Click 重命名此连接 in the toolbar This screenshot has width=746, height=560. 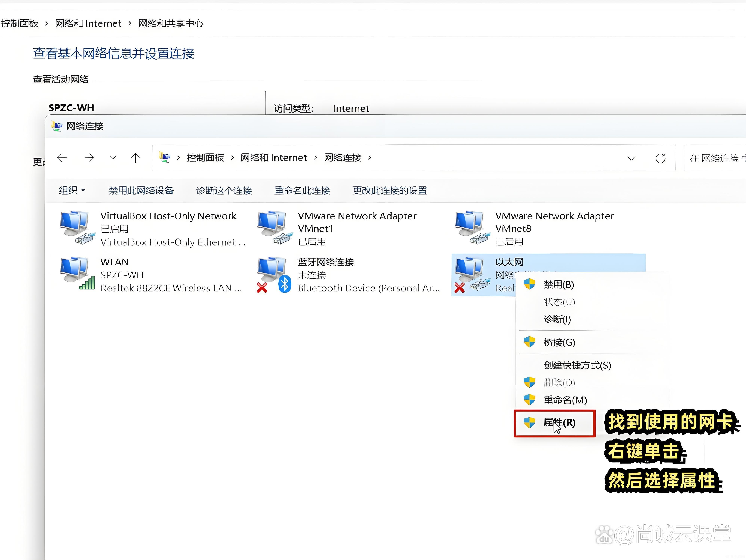tap(302, 191)
